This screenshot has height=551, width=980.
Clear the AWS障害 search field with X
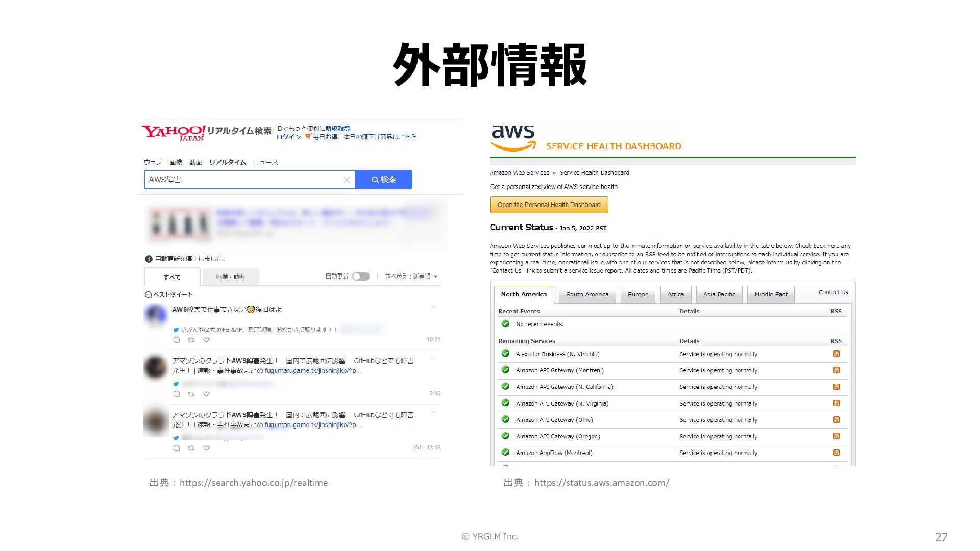pyautogui.click(x=347, y=180)
